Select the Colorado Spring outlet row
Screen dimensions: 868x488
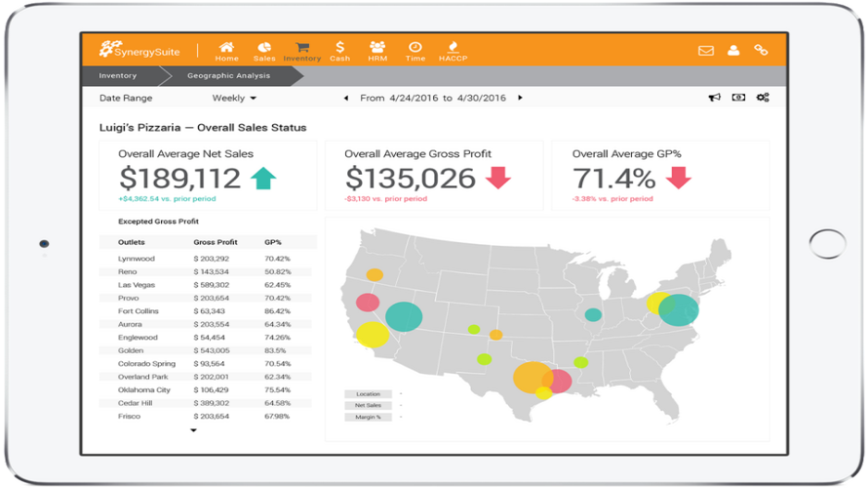point(206,364)
